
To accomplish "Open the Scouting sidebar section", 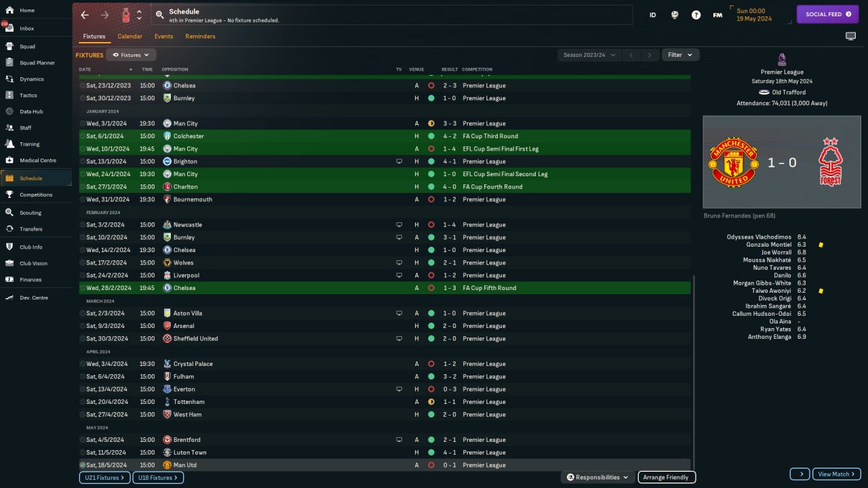I will (x=30, y=213).
